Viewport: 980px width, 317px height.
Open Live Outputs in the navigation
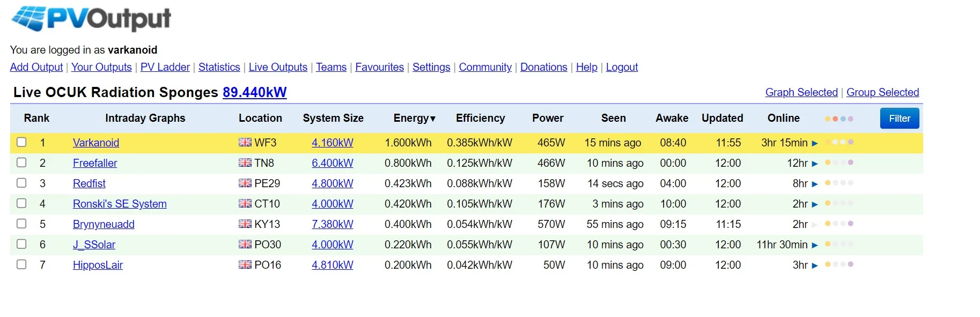coord(278,67)
